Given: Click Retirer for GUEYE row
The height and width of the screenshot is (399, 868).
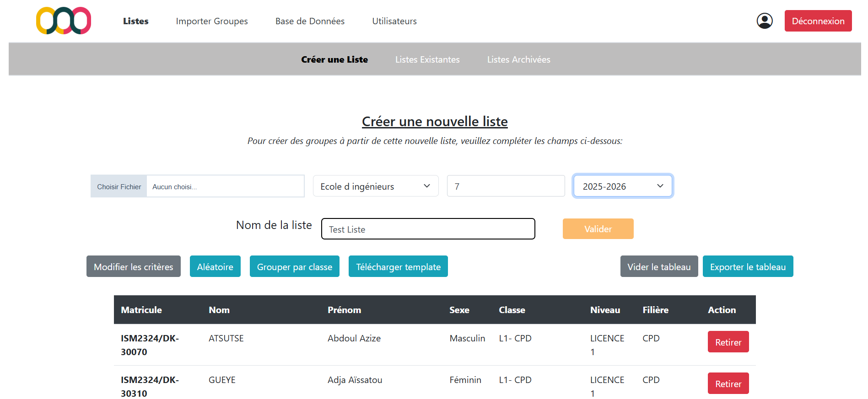Looking at the screenshot, I should point(728,383).
